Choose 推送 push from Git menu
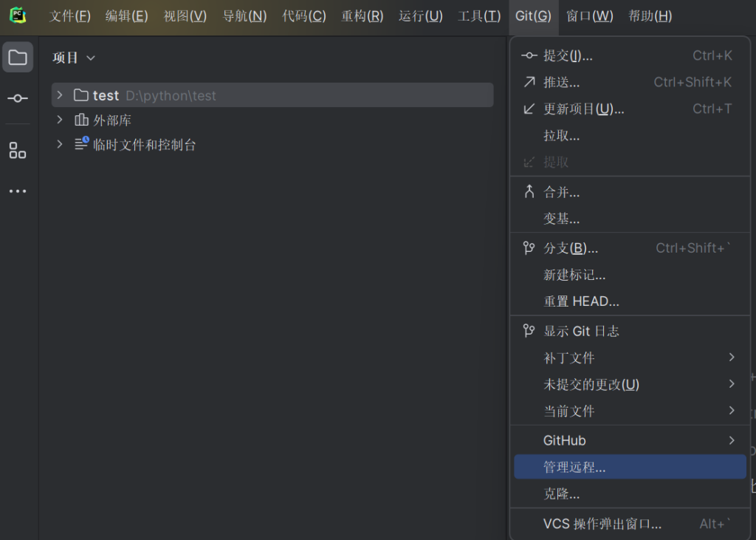 point(561,82)
